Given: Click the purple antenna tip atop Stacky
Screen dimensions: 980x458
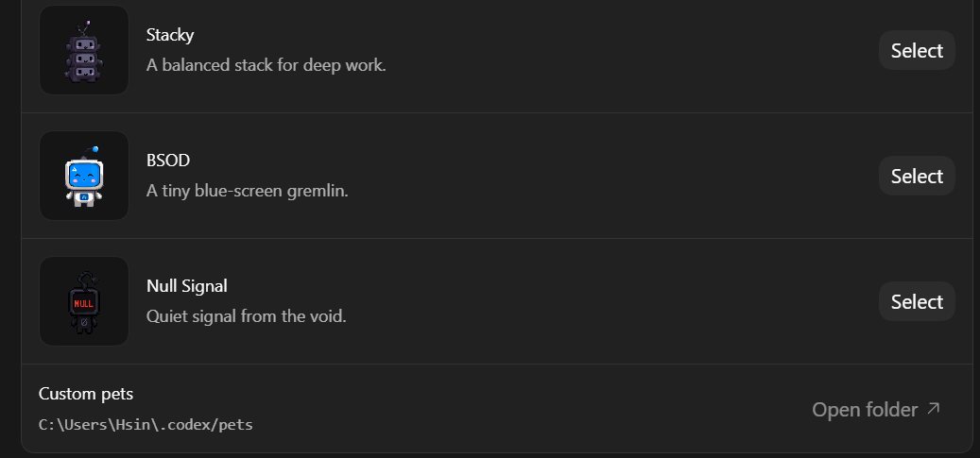Looking at the screenshot, I should (88, 23).
